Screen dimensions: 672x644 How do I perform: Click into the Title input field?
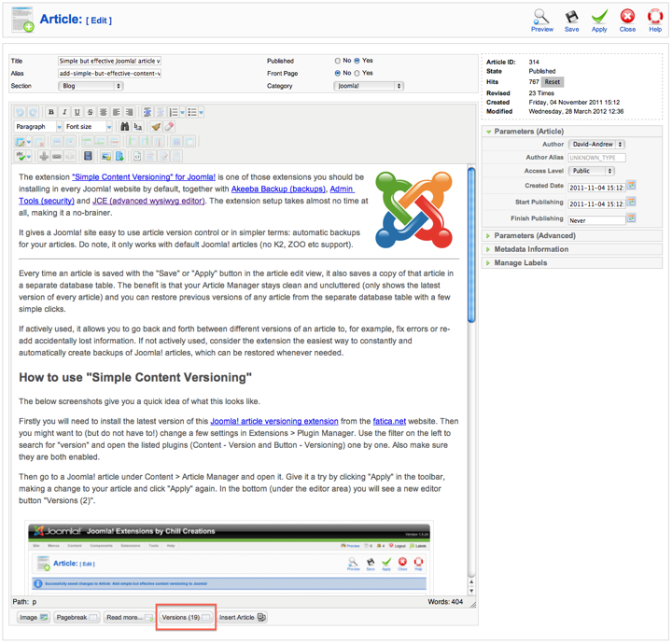109,62
